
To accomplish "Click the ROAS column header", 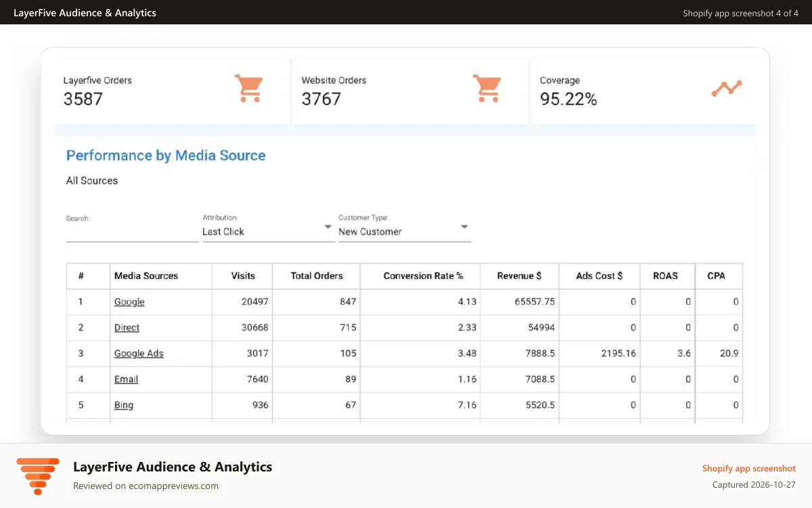I will click(x=668, y=276).
